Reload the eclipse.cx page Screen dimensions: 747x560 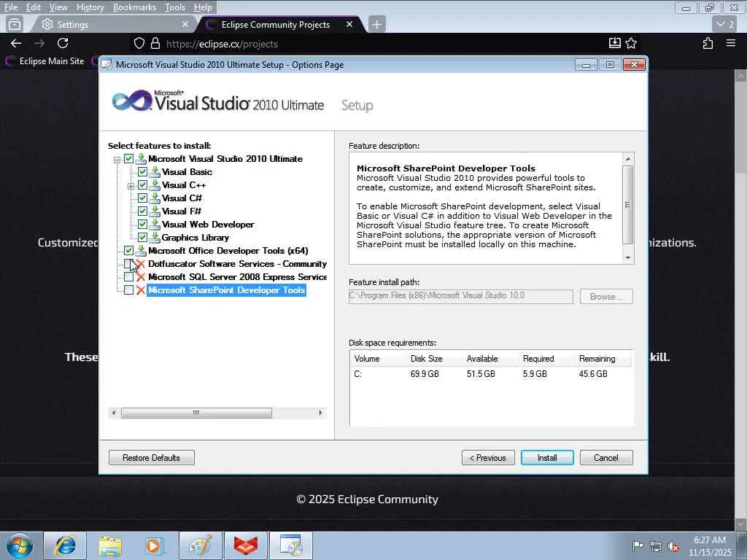[63, 43]
